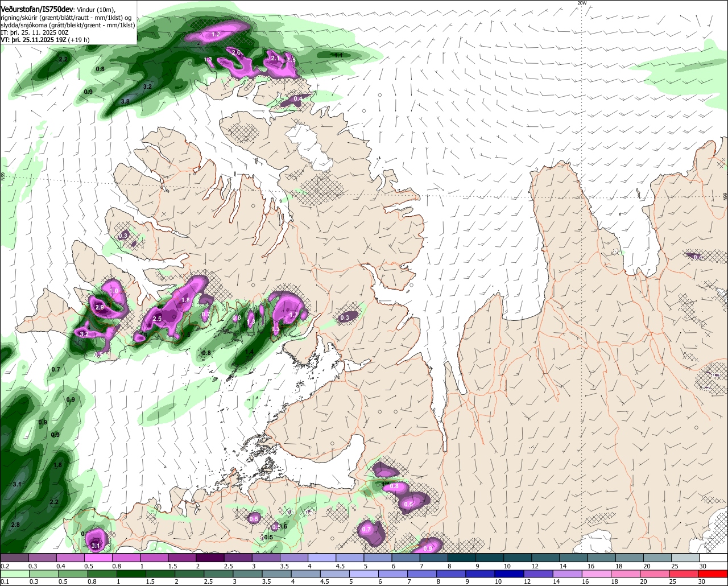The height and width of the screenshot is (586, 728).
Task: Click the '(+19 h)' forecast offset text
Action: click(x=80, y=40)
